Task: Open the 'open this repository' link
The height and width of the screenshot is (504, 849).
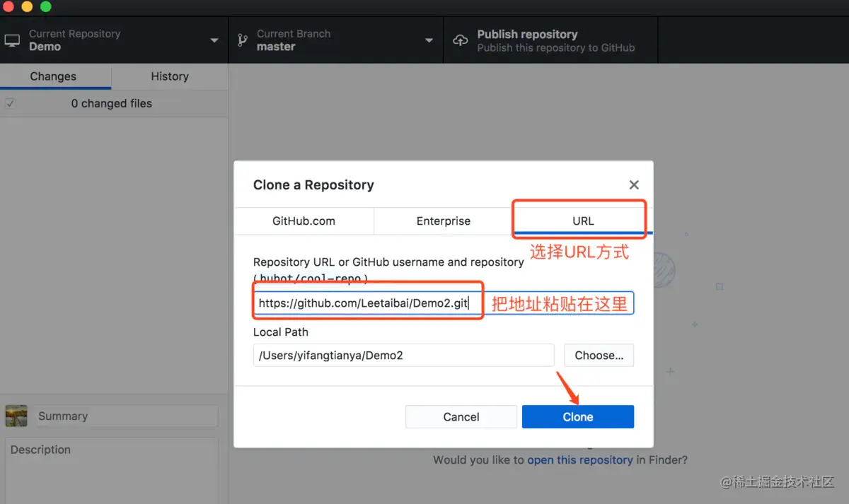Action: pyautogui.click(x=580, y=459)
